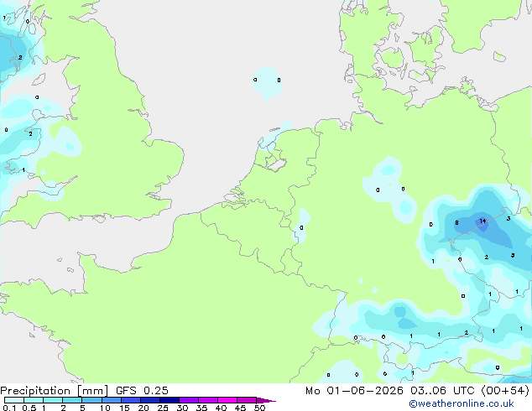Pick the 15–20 mm blue legend swatch
This screenshot has width=532, height=411.
[130, 400]
